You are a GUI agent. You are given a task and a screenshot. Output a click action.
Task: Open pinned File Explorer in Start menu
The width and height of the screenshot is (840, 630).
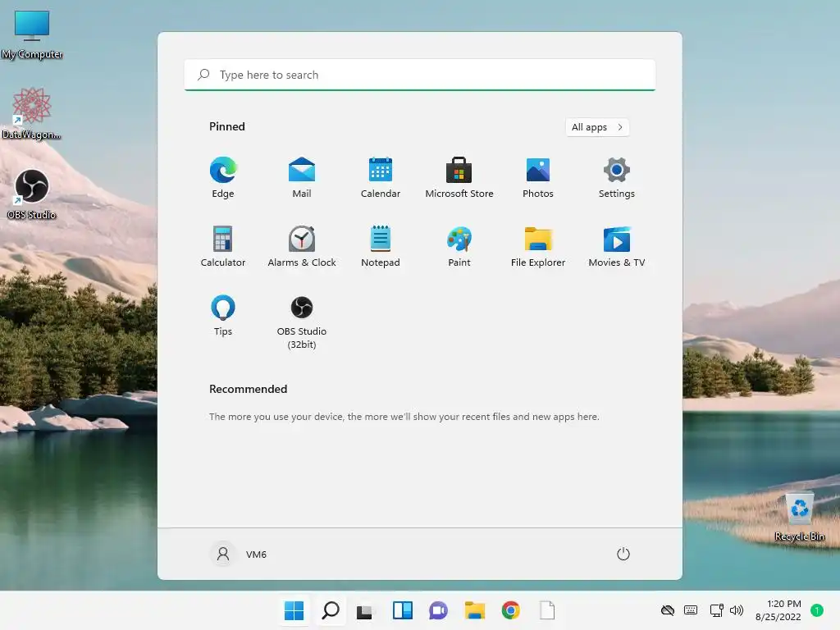538,246
